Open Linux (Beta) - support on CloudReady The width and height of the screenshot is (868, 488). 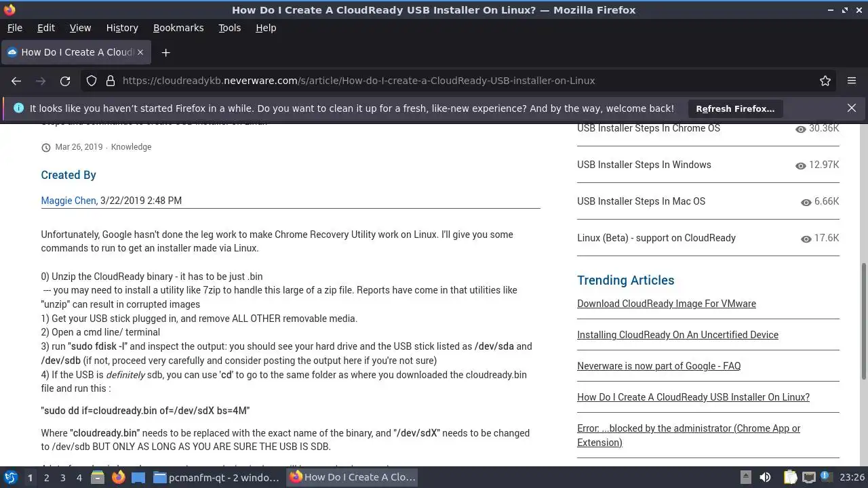[x=656, y=238]
